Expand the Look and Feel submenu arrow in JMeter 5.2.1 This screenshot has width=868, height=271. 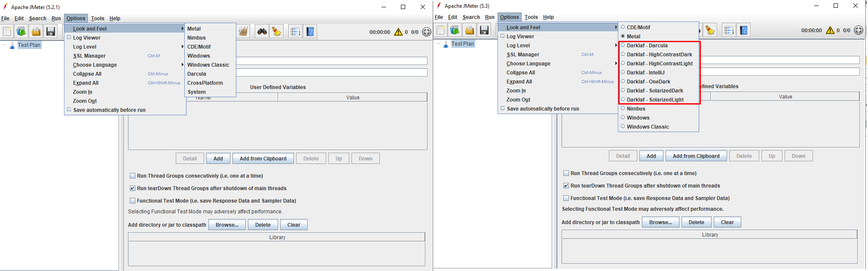[x=183, y=28]
